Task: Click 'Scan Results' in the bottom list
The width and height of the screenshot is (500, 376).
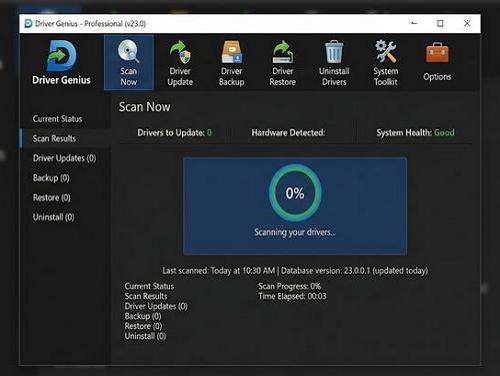Action: [146, 296]
